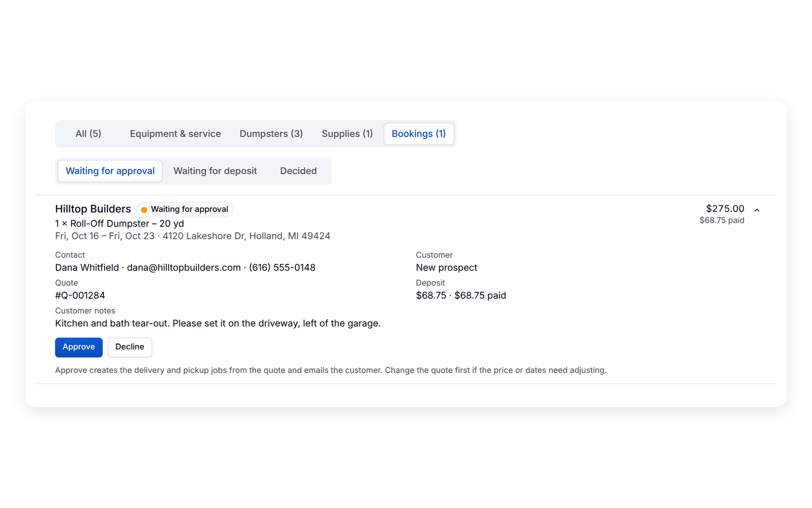This screenshot has width=812, height=508.
Task: Select the Roll-Off Dumpster 20 yd line
Action: click(x=119, y=224)
